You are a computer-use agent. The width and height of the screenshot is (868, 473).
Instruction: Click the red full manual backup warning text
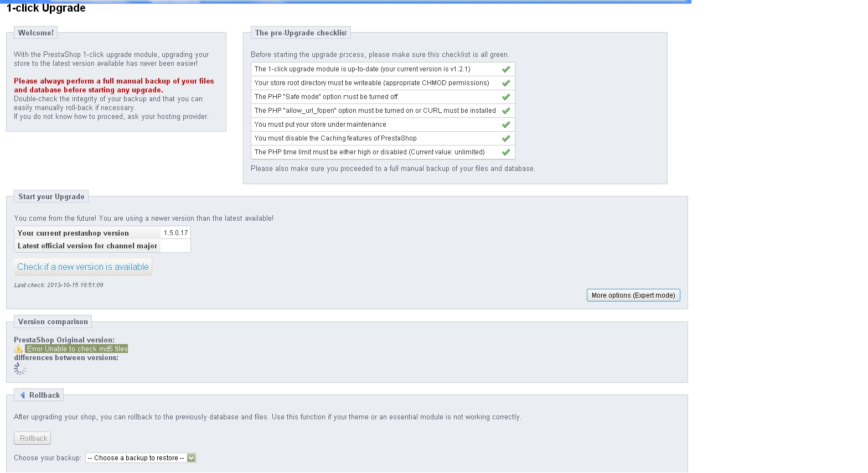coord(114,85)
